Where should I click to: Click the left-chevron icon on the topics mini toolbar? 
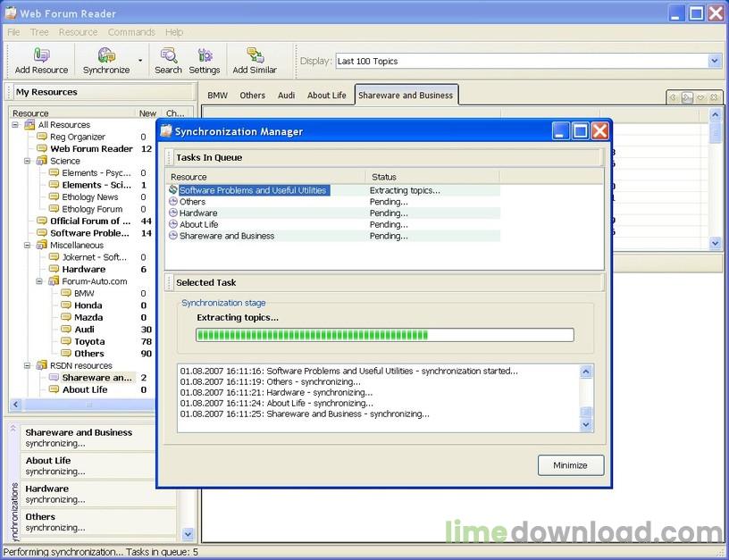click(673, 96)
